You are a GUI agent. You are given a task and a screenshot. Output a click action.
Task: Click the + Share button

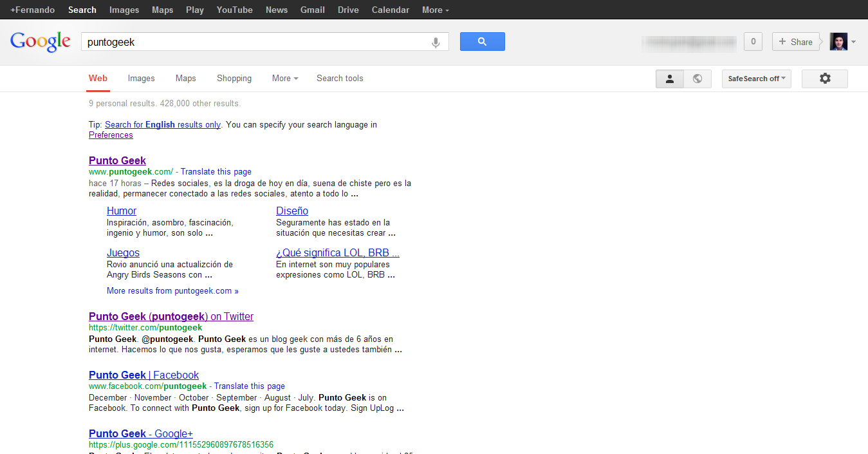795,42
